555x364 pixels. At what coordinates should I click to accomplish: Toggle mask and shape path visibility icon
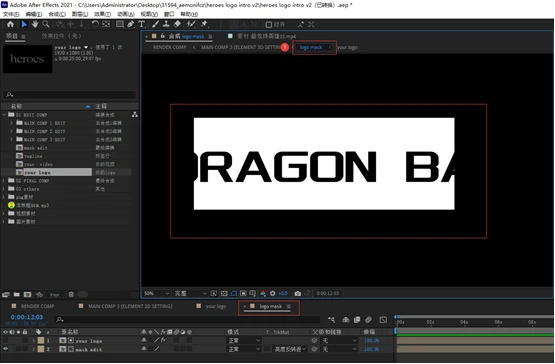pos(234,294)
